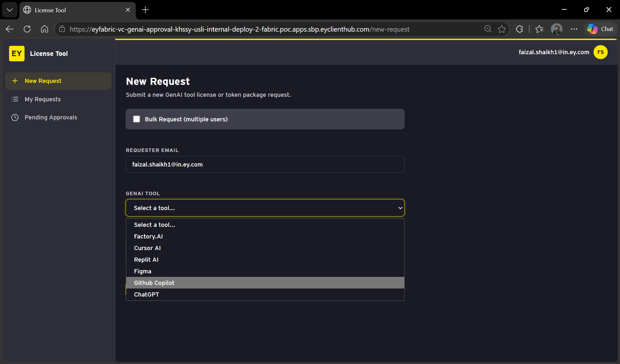Click the FS user avatar
The image size is (620, 364).
pyautogui.click(x=601, y=52)
